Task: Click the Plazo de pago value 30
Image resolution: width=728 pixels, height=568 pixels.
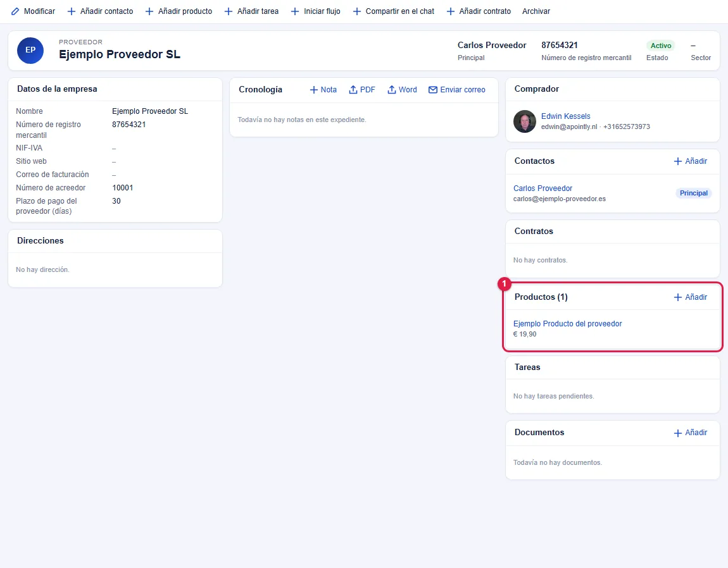Action: coord(116,201)
